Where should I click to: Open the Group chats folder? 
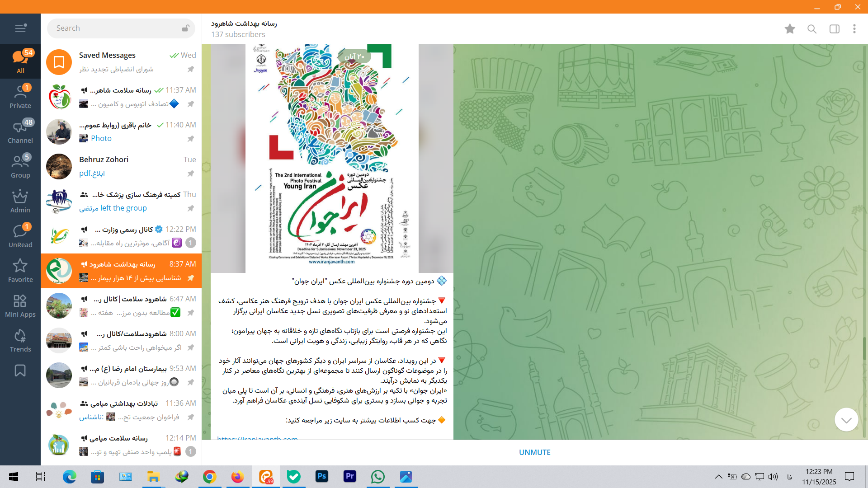coord(20,167)
